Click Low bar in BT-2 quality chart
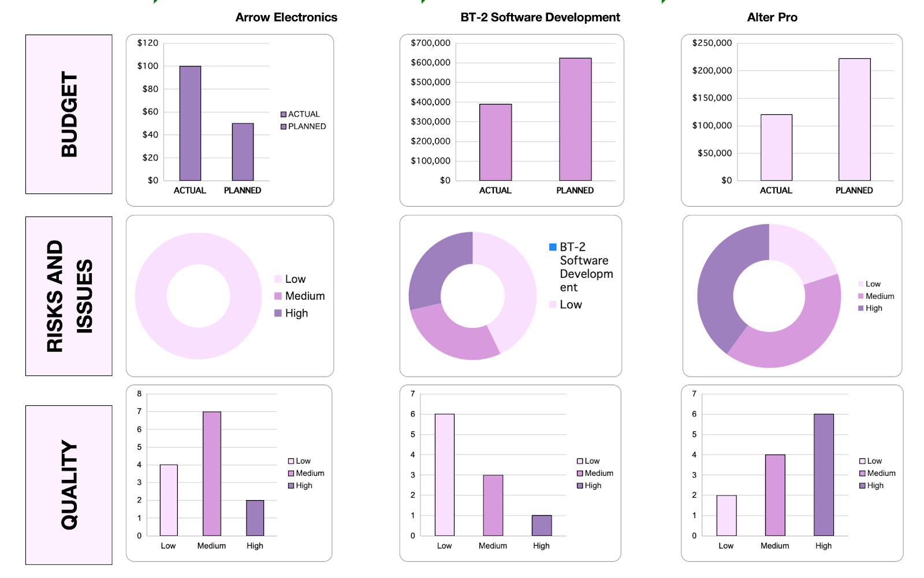The width and height of the screenshot is (924, 578). coord(445,475)
